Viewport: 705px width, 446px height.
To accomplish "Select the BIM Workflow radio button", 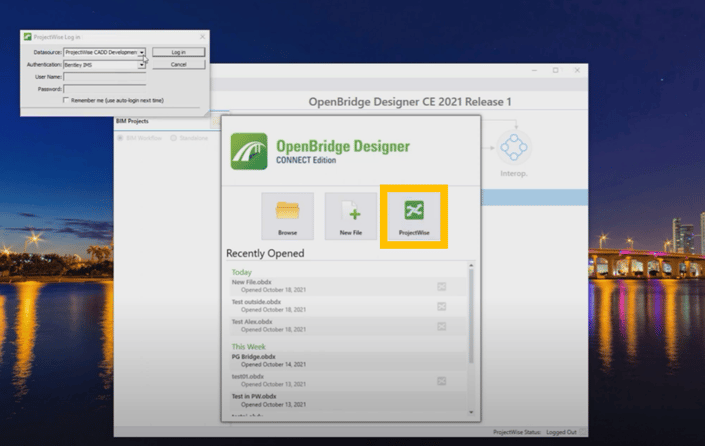I will [x=120, y=138].
